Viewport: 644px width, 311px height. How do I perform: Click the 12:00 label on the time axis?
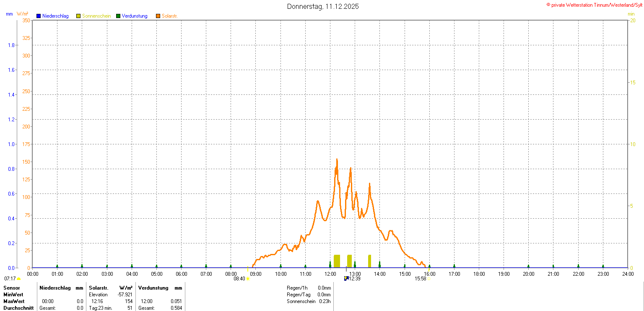(x=330, y=274)
